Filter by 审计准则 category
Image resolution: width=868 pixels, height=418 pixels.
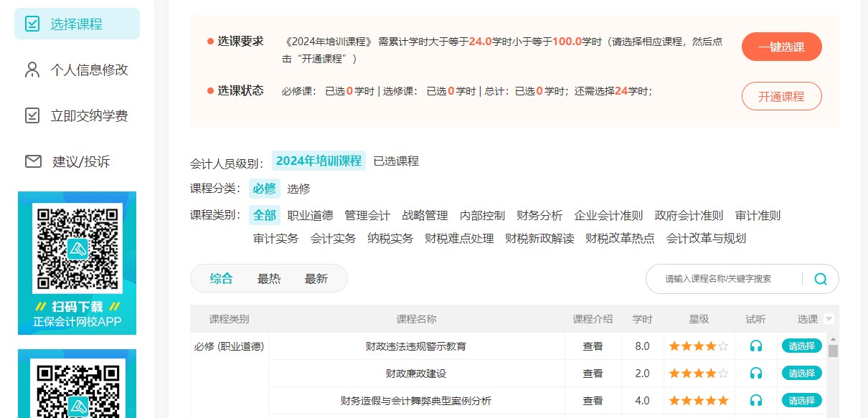pyautogui.click(x=758, y=215)
